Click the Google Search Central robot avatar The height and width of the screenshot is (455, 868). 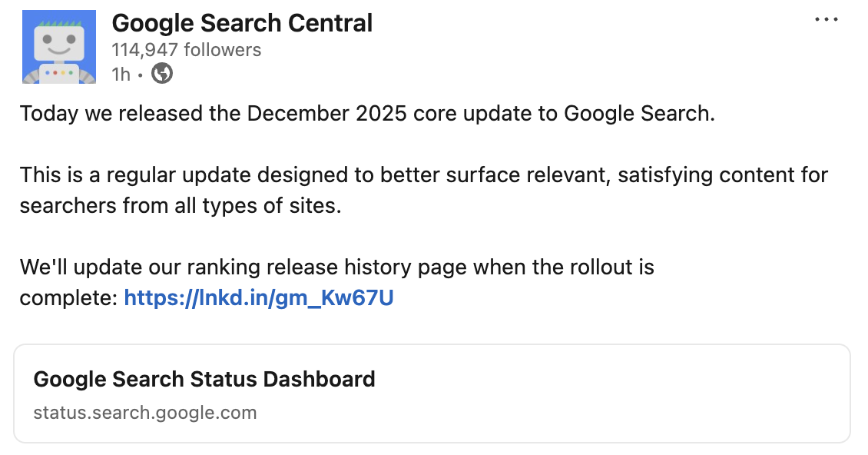click(x=60, y=46)
